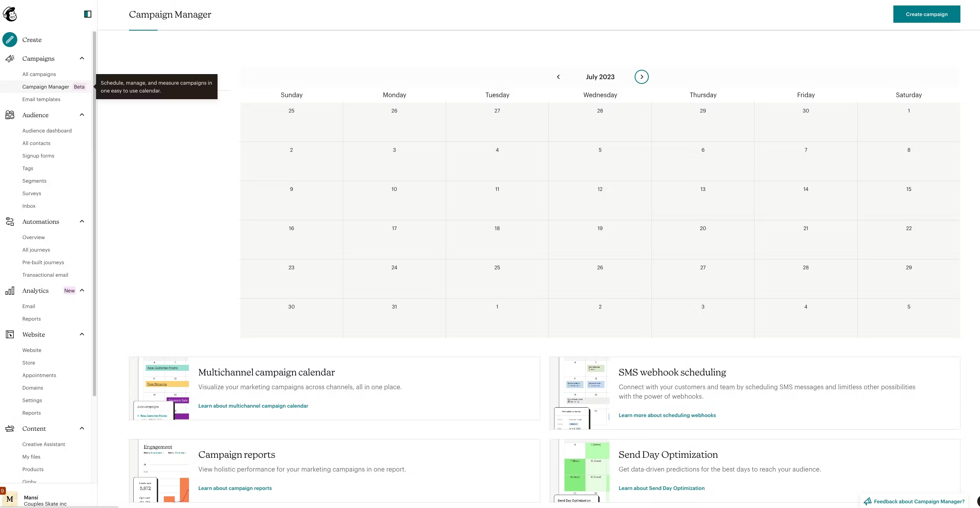
Task: Click the Campaigns megaphone icon
Action: (10, 58)
